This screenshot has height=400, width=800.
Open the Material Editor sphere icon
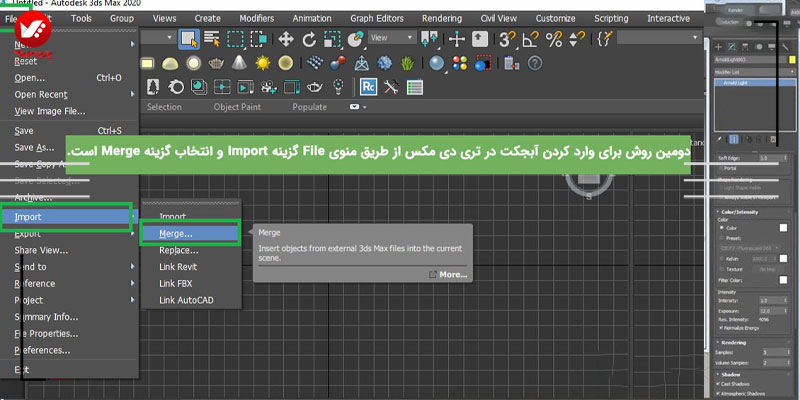pos(436,63)
